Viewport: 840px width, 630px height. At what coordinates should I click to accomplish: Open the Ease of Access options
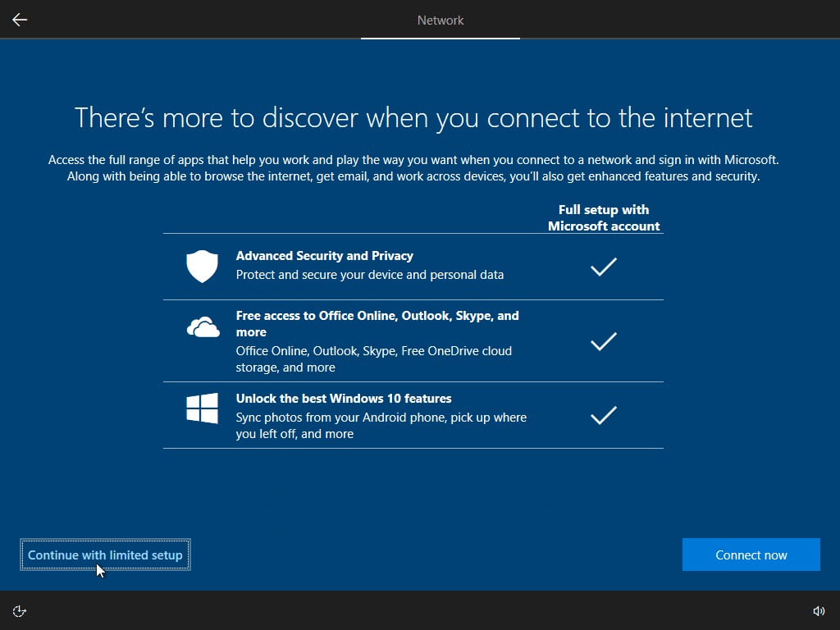(19, 610)
